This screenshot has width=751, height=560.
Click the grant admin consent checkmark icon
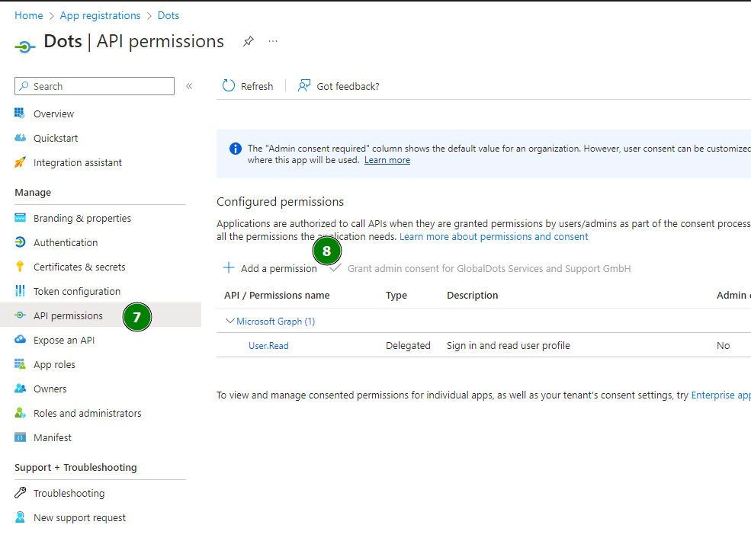[335, 268]
